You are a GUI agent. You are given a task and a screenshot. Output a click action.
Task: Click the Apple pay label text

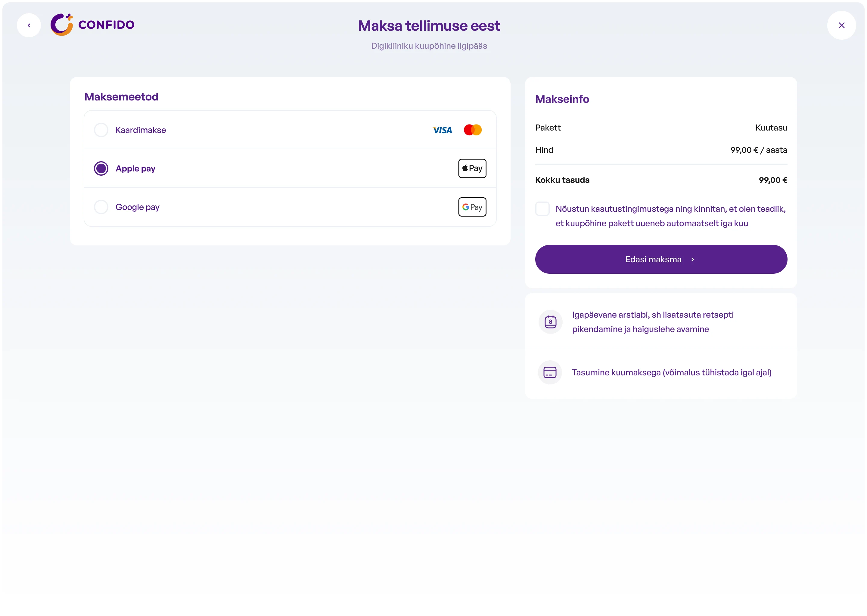(135, 168)
